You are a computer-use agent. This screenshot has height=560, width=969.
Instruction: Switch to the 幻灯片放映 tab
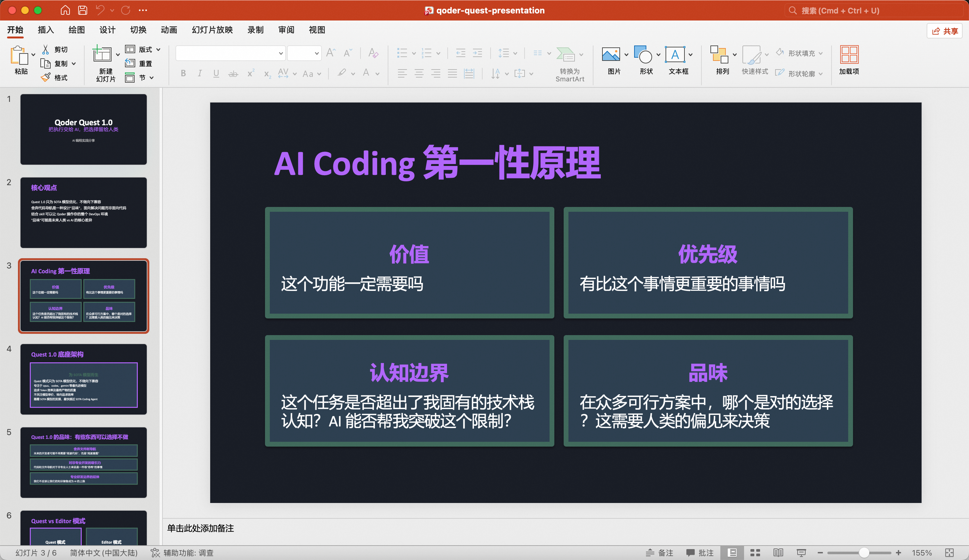coord(212,29)
